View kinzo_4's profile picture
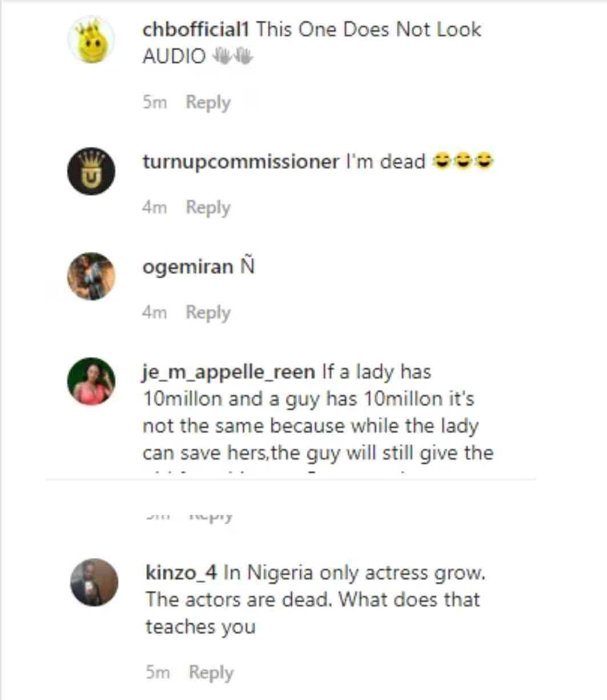The image size is (607, 700). 94,582
